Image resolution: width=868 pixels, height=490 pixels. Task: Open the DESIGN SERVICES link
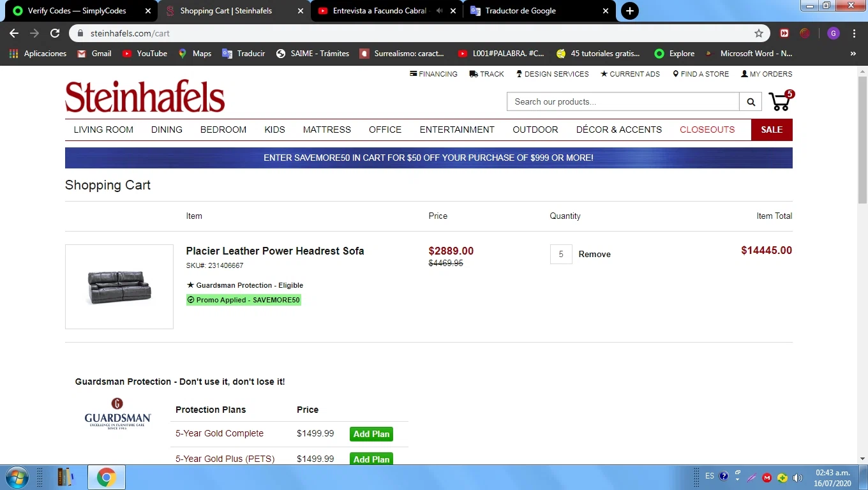coord(552,74)
